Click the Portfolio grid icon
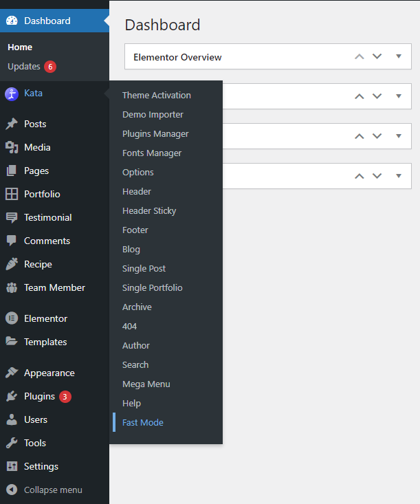Viewport: 420px width, 504px height. pos(12,194)
